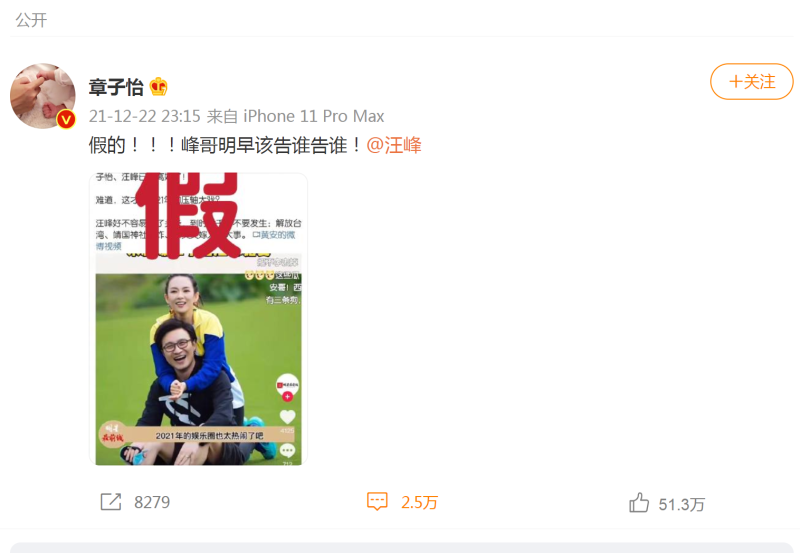Click the iPhone 11 Pro Max source text
800x553 pixels.
click(314, 116)
